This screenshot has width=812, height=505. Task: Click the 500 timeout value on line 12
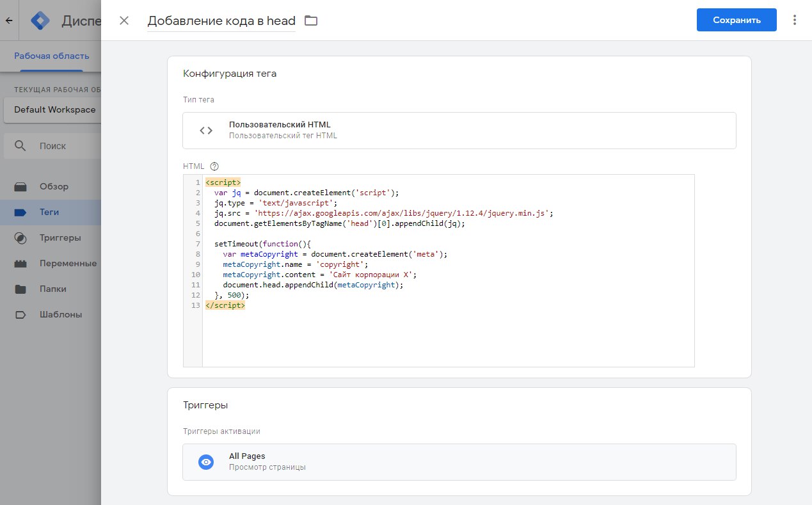pos(234,295)
